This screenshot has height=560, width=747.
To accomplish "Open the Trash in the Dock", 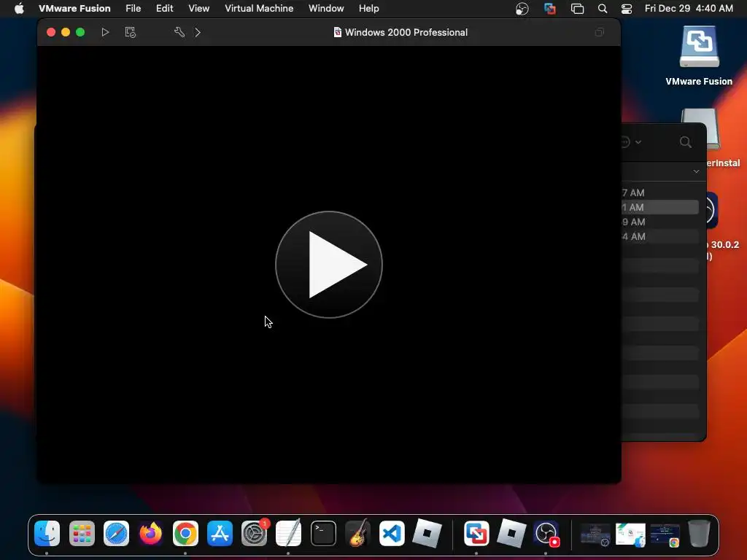I will pos(699,533).
